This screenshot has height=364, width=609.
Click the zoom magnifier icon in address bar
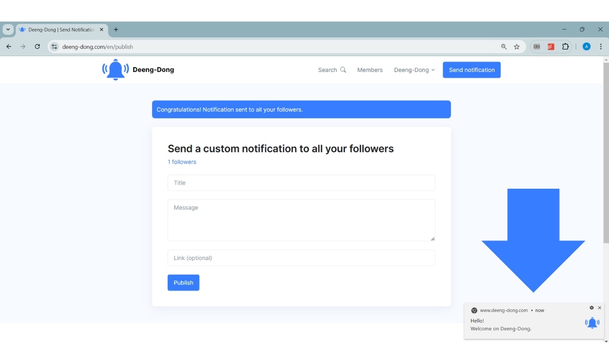pyautogui.click(x=504, y=46)
